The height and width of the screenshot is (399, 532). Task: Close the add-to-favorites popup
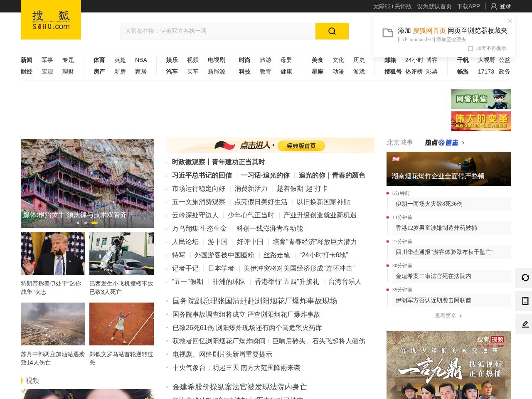[x=510, y=21]
